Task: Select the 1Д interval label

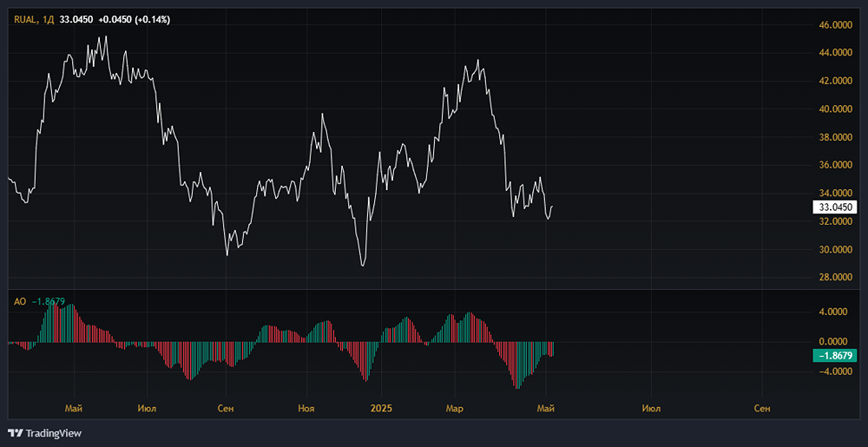Action: [x=49, y=18]
